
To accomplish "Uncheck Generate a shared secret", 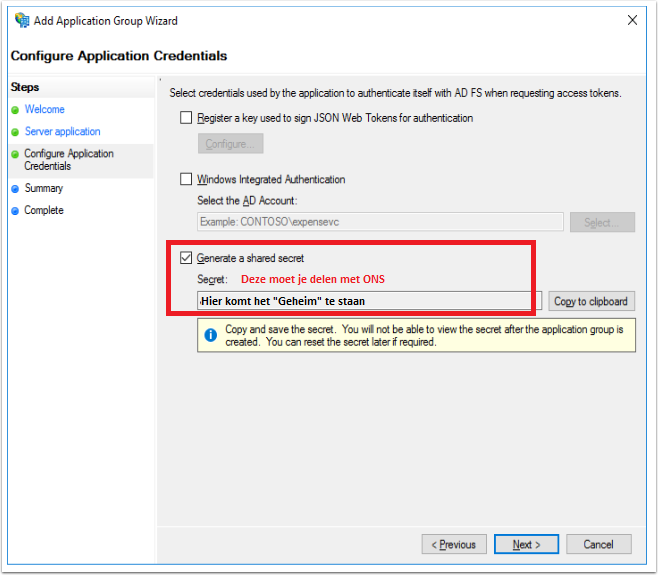I will tap(186, 258).
